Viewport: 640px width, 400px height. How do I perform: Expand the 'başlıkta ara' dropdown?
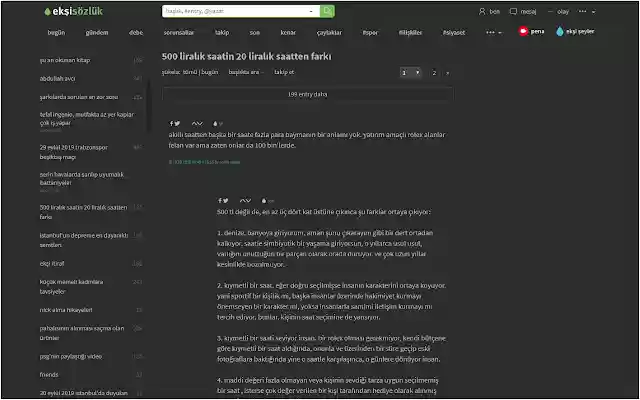point(246,72)
